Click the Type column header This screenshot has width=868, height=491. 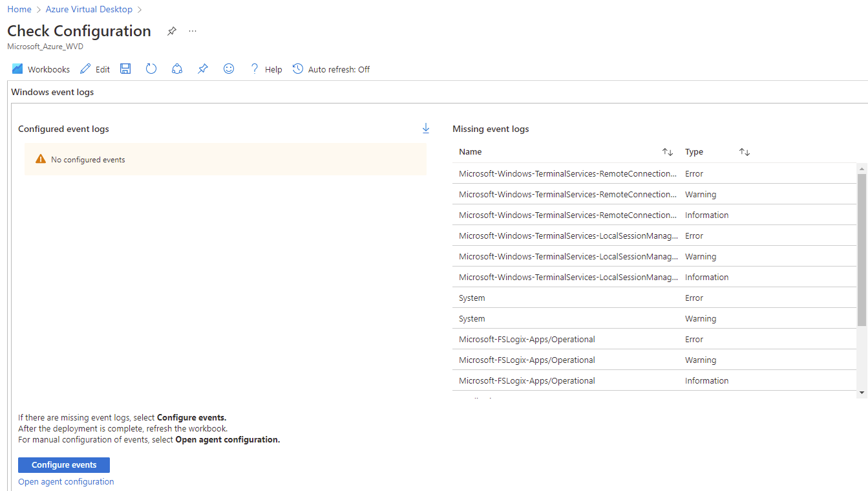(x=694, y=152)
